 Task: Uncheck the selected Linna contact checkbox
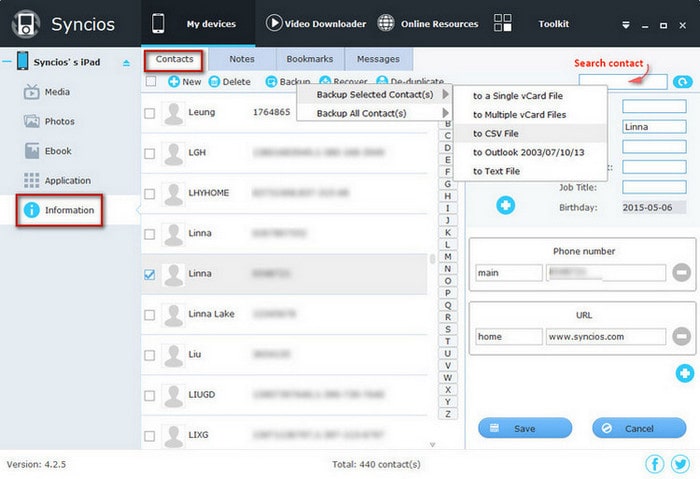coord(150,275)
